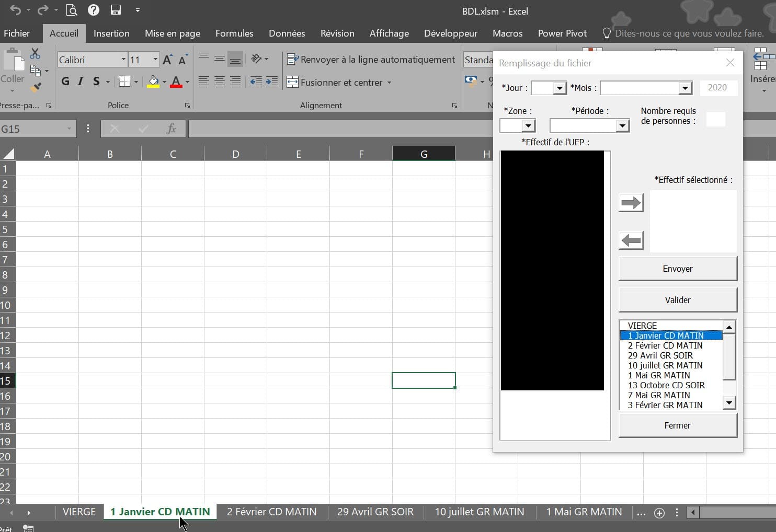Open the Jour dropdown list
This screenshot has width=776, height=532.
560,88
